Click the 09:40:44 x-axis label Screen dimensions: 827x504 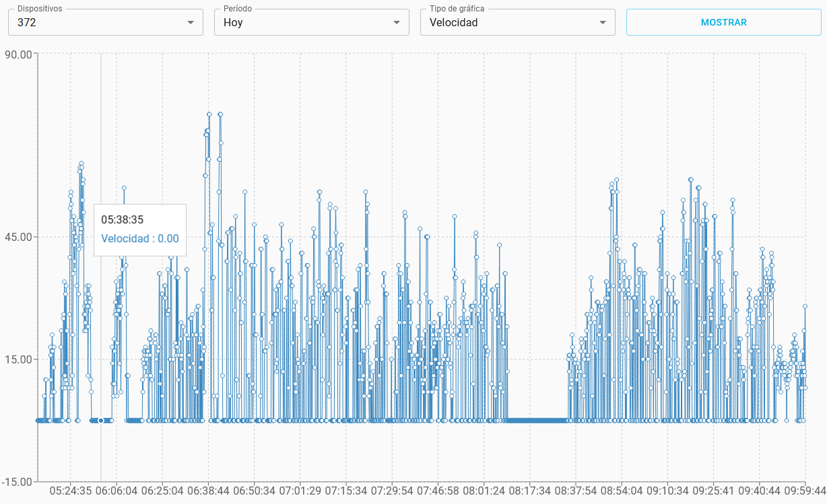tap(759, 491)
